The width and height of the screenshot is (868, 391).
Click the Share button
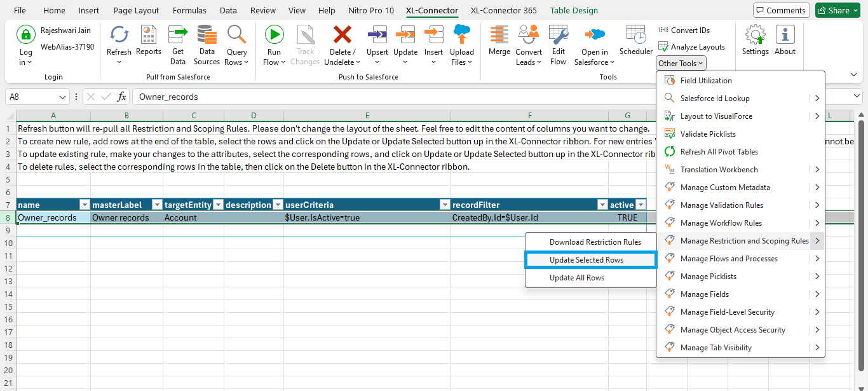[x=838, y=10]
